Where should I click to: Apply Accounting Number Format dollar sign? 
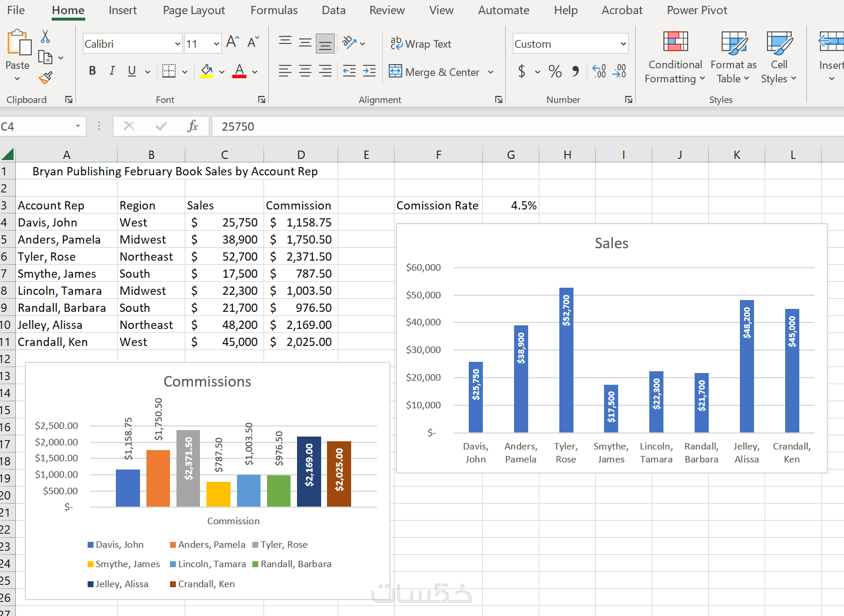[x=522, y=71]
